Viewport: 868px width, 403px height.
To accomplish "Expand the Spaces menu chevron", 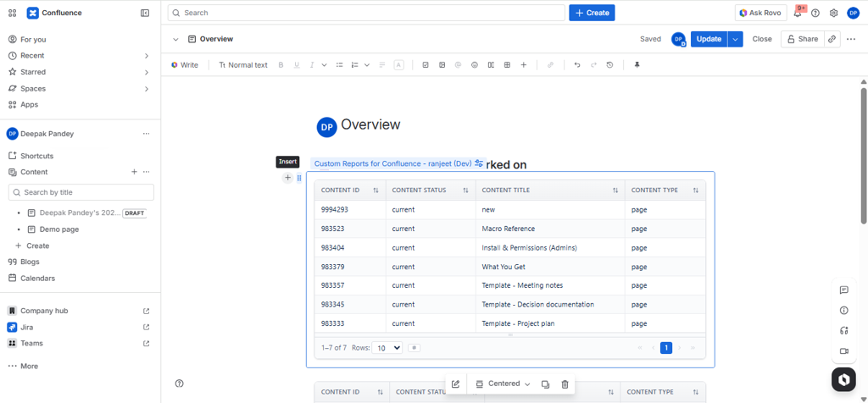I will click(147, 88).
